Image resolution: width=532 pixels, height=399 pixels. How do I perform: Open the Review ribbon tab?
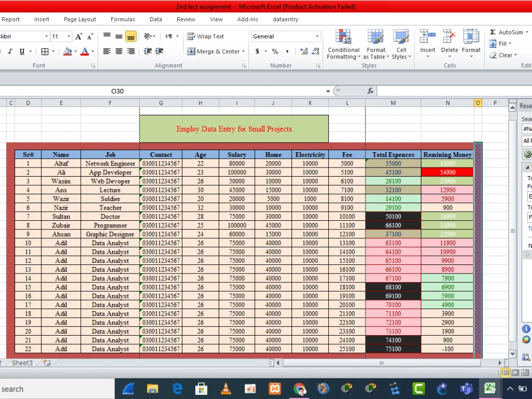point(186,19)
